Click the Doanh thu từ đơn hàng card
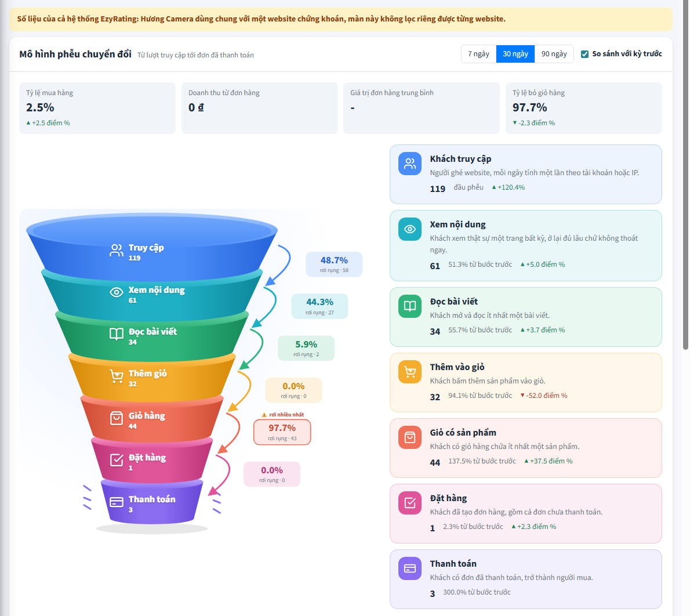The height and width of the screenshot is (616, 690). pyautogui.click(x=260, y=108)
